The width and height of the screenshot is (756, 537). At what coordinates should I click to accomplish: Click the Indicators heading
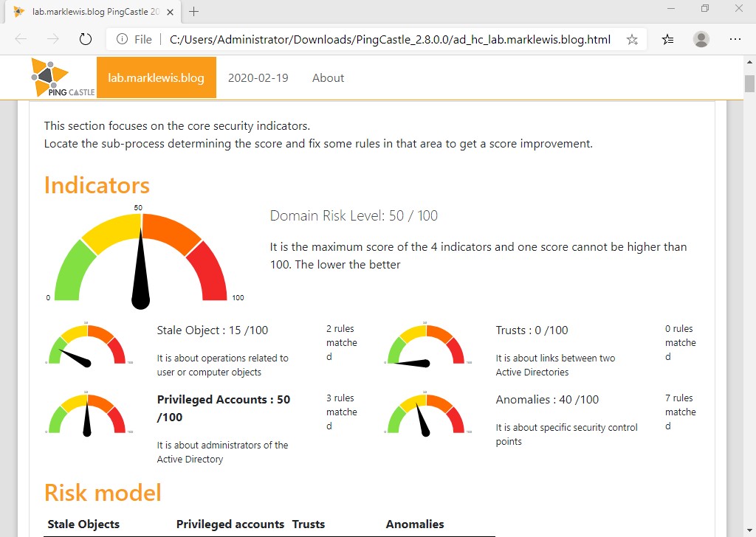pyautogui.click(x=97, y=185)
